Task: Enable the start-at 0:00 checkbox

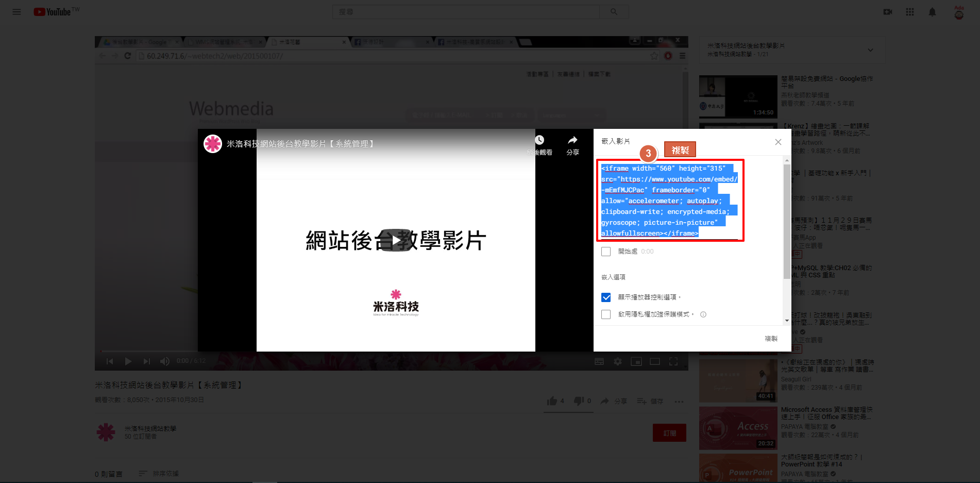Action: [x=606, y=252]
